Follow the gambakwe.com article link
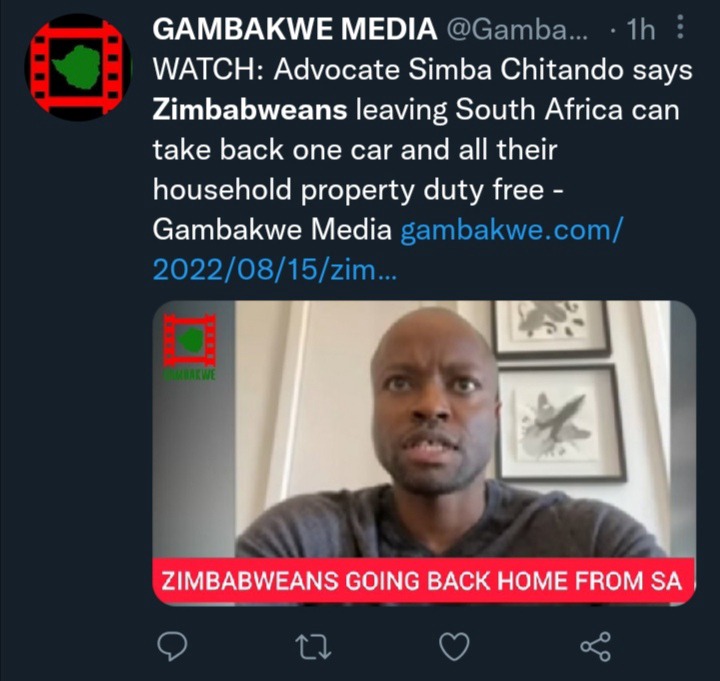 coord(512,230)
